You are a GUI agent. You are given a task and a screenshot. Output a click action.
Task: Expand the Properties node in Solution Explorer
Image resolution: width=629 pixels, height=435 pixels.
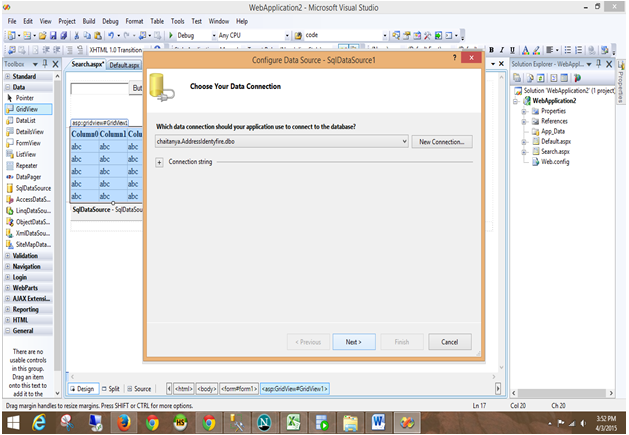pos(524,111)
